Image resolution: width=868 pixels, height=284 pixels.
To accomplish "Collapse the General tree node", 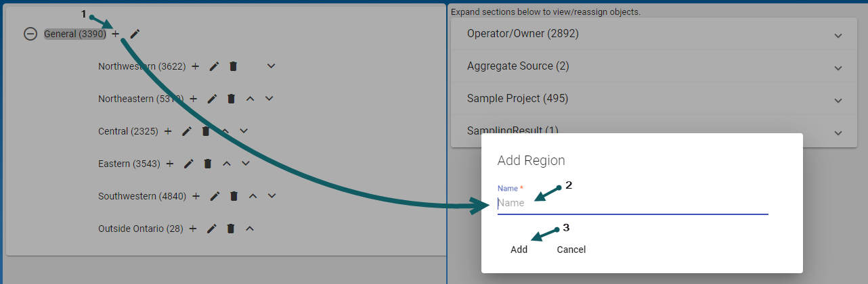I will [30, 34].
